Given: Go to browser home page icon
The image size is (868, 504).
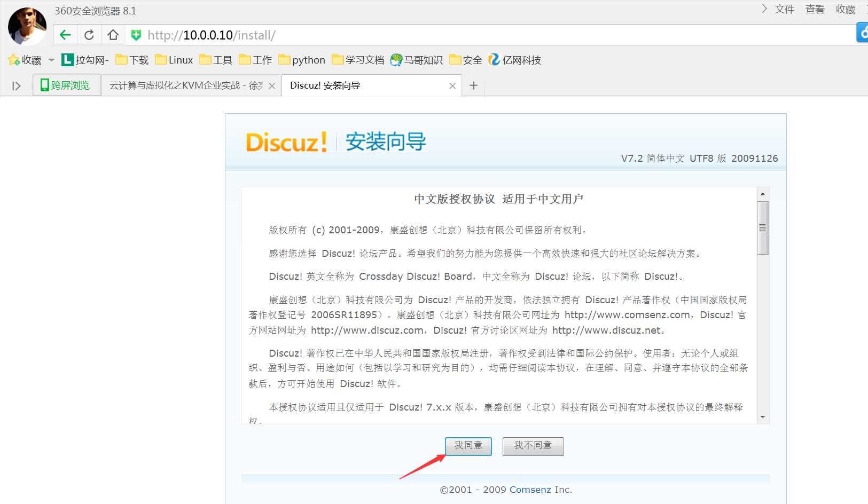Looking at the screenshot, I should pos(113,35).
